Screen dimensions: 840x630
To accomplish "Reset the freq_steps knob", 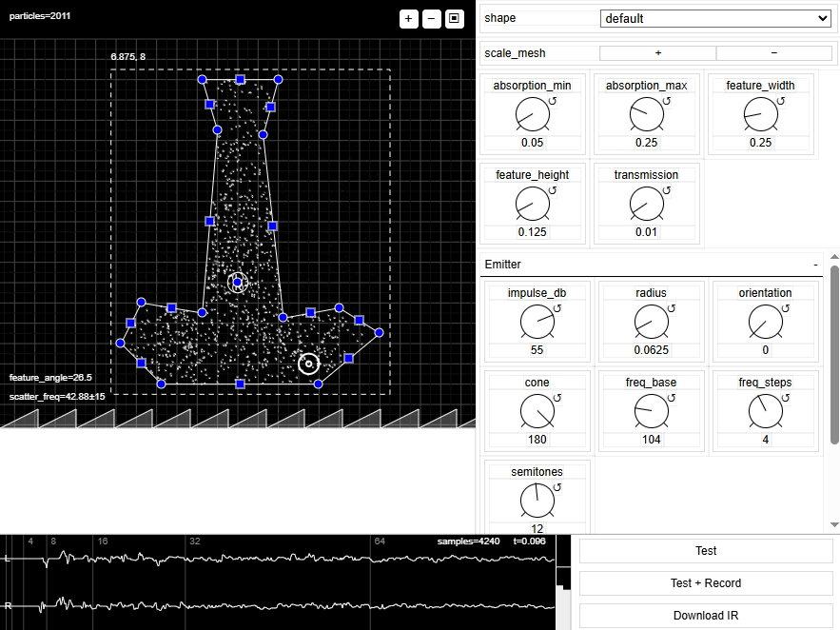I will click(x=786, y=398).
